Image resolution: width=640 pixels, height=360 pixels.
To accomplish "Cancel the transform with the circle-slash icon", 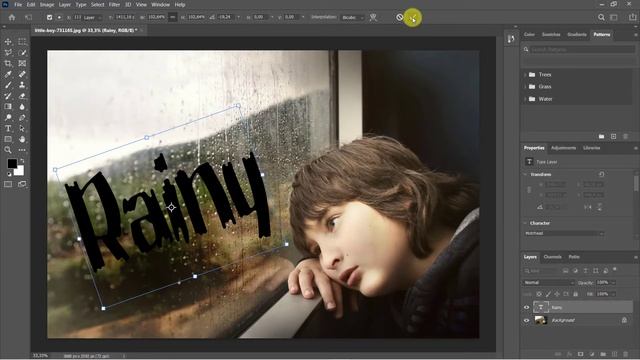I will (400, 18).
